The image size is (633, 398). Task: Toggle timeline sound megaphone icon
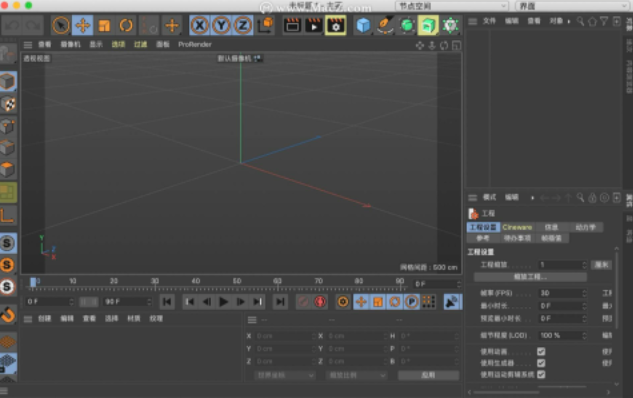(x=452, y=302)
